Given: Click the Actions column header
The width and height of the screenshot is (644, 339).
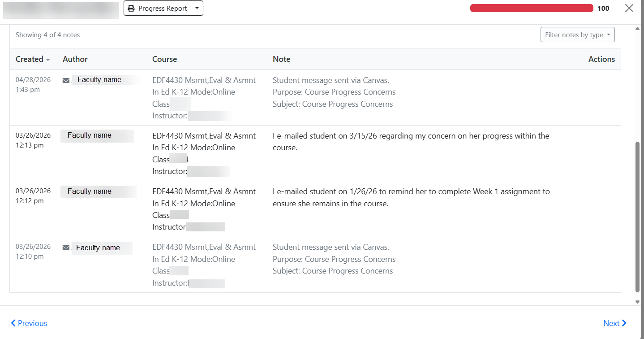Looking at the screenshot, I should [601, 59].
